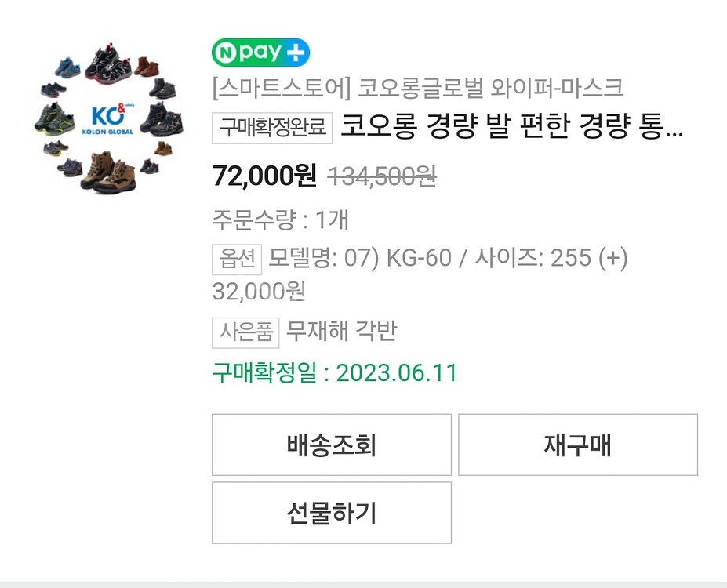Track delivery with the 배송조회 button
The width and height of the screenshot is (727, 588).
click(332, 445)
